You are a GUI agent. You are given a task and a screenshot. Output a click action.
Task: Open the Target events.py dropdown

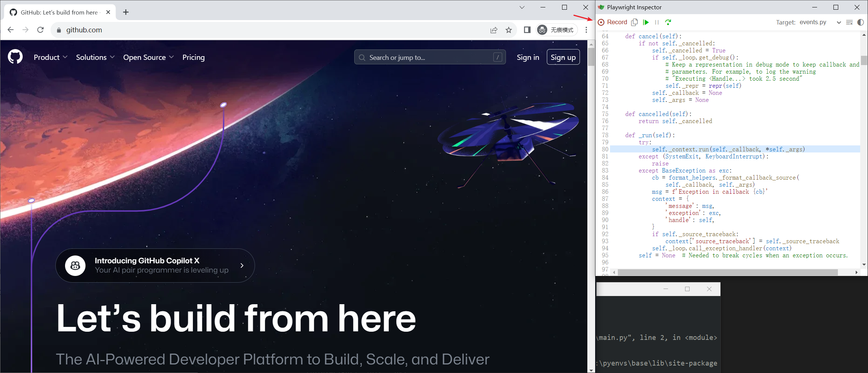[x=820, y=22]
